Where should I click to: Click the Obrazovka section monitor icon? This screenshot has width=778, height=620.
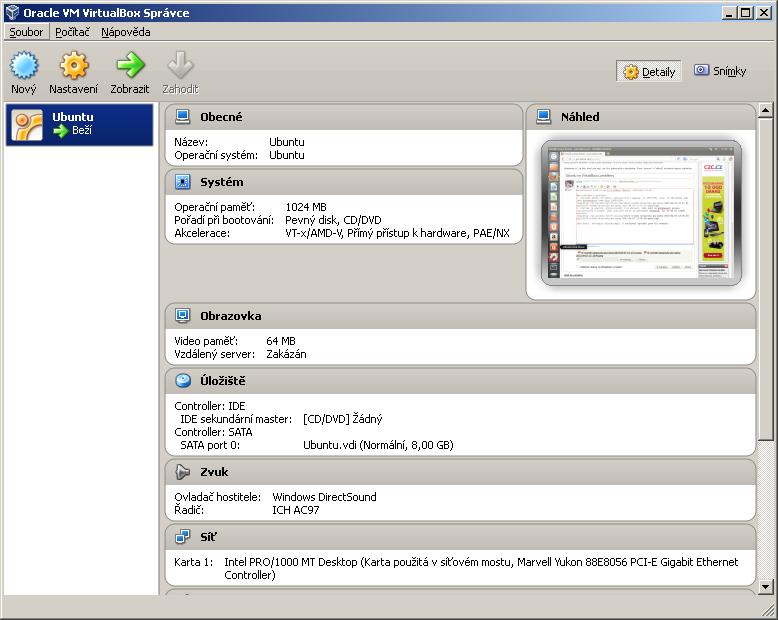(183, 315)
